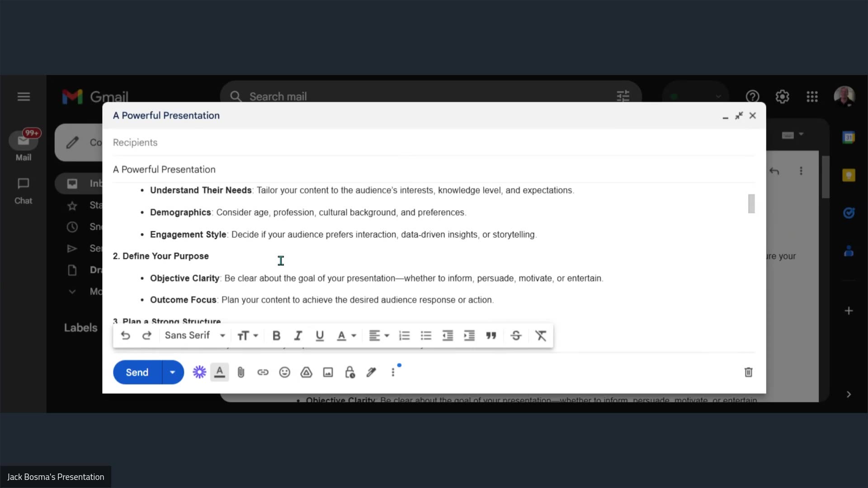Insert files using Google Drive icon
This screenshot has height=488, width=868.
[x=307, y=372]
